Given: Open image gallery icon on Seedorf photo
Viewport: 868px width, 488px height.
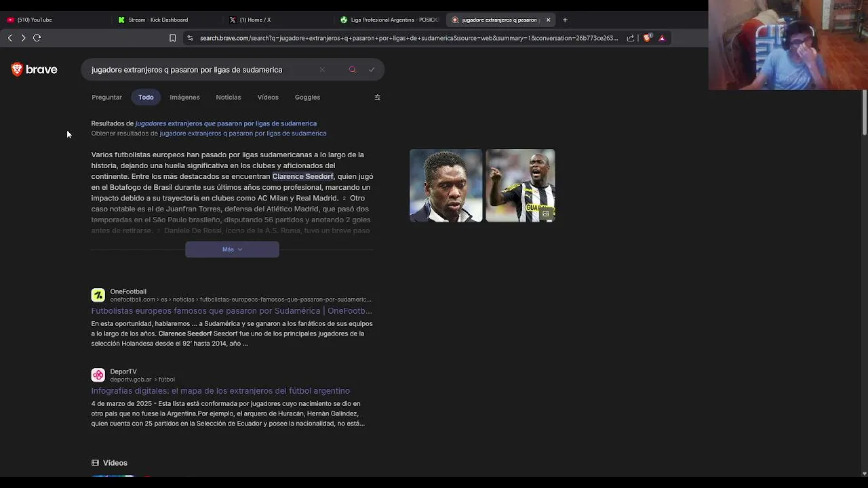Looking at the screenshot, I should pos(546,213).
